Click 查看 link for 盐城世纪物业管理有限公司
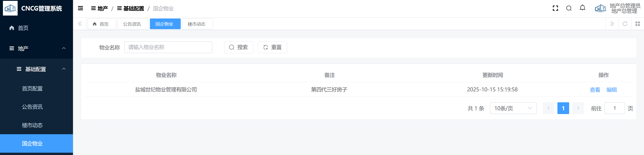644x155 pixels. pos(595,90)
